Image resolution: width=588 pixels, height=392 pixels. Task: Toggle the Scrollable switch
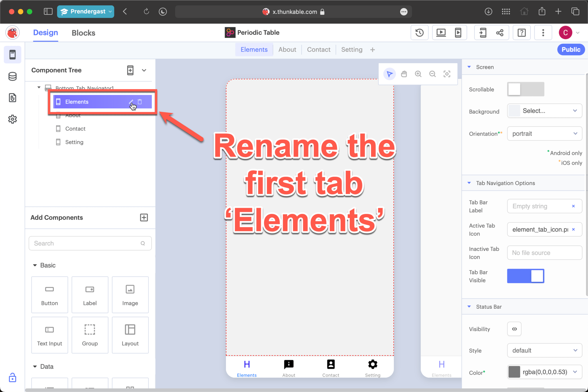pyautogui.click(x=525, y=89)
